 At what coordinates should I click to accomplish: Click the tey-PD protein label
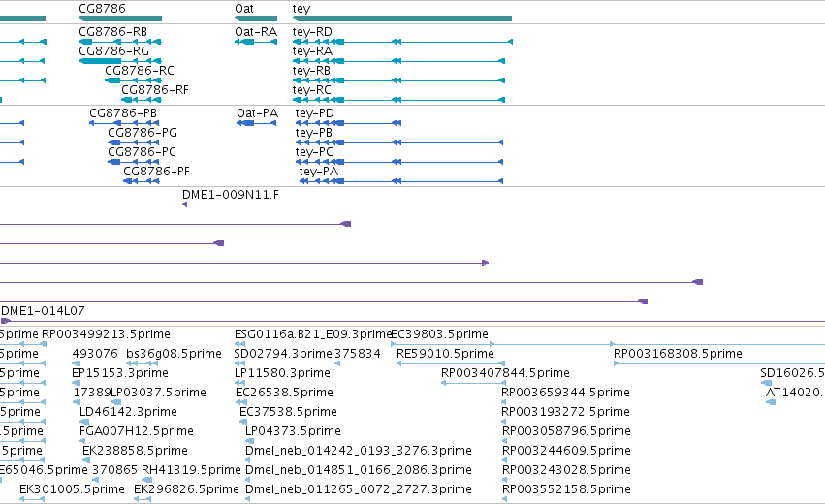coord(315,113)
